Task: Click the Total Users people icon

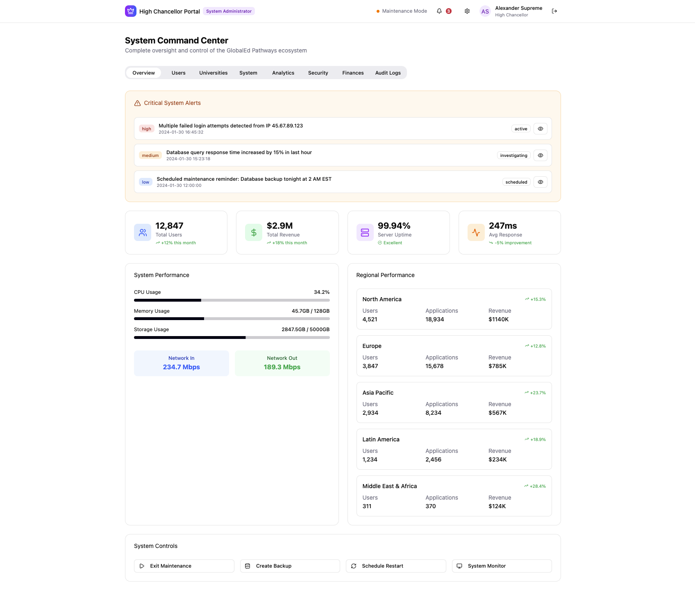Action: click(x=143, y=232)
